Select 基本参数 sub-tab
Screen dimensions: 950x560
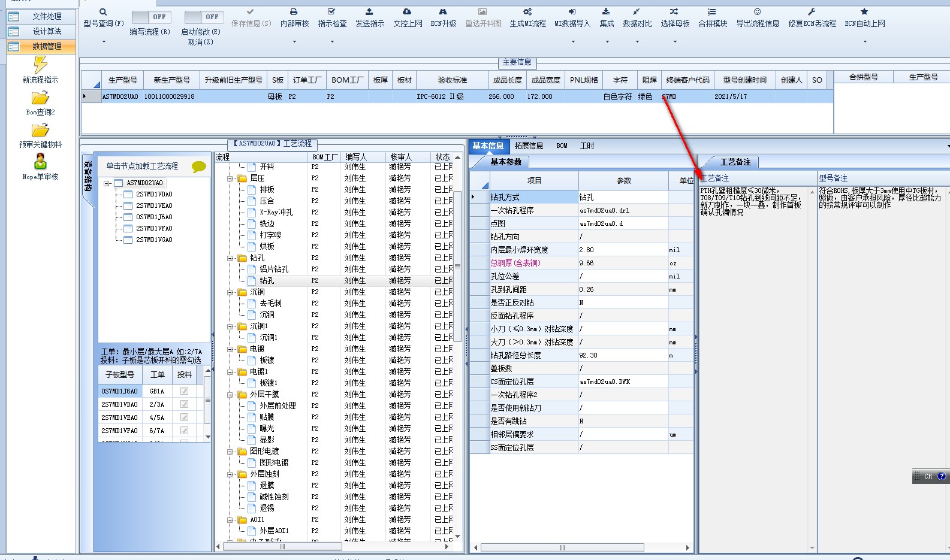(x=506, y=162)
